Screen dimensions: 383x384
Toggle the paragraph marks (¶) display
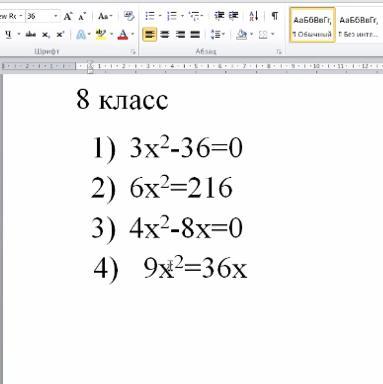(x=275, y=16)
